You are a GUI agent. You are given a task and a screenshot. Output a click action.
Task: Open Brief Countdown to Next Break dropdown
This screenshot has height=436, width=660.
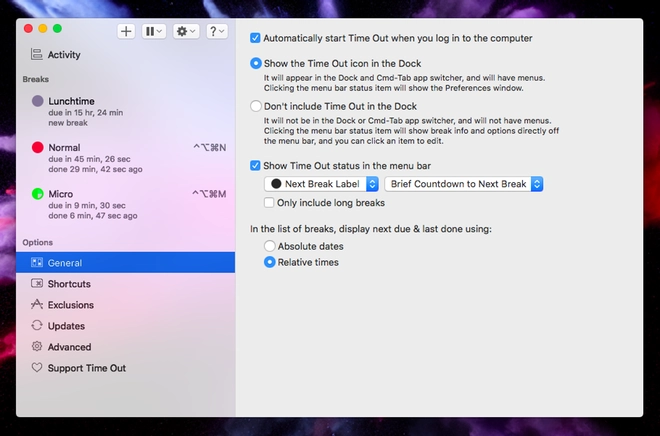(x=464, y=184)
